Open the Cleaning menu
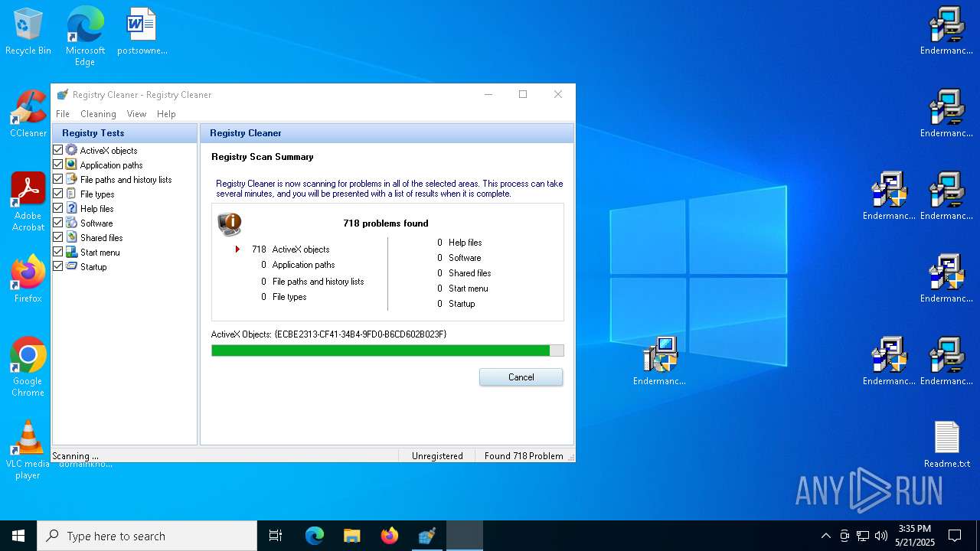 99,114
